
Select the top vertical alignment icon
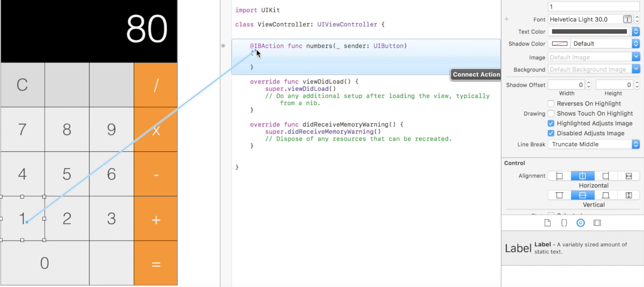[x=559, y=195]
